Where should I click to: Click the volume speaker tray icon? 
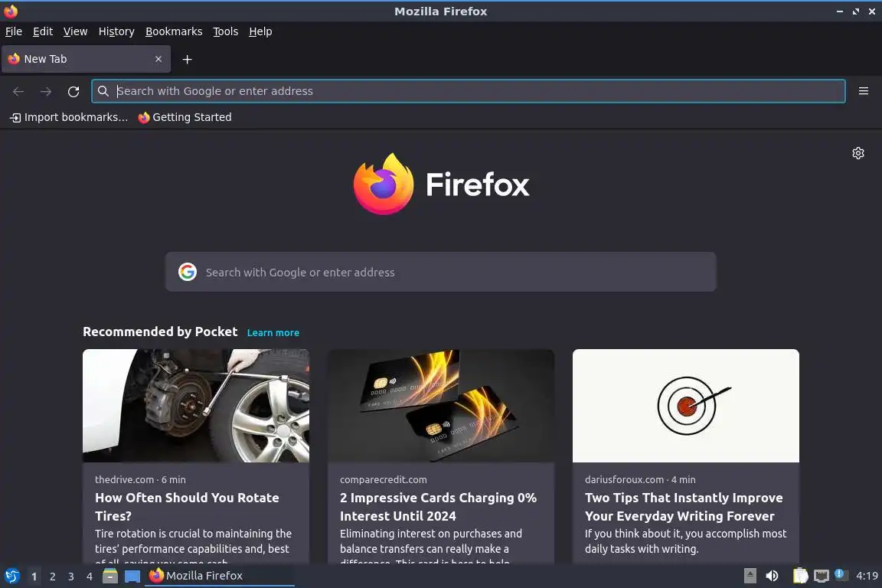[773, 576]
